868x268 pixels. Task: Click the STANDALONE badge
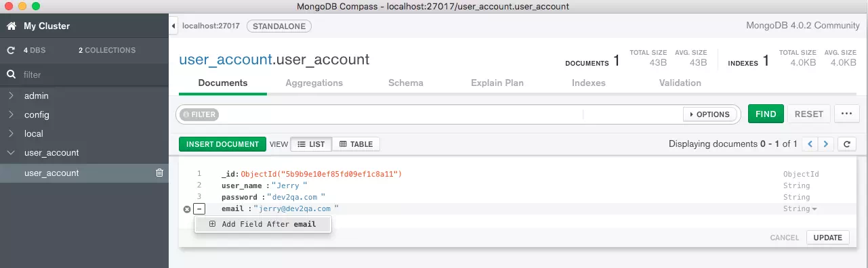279,26
